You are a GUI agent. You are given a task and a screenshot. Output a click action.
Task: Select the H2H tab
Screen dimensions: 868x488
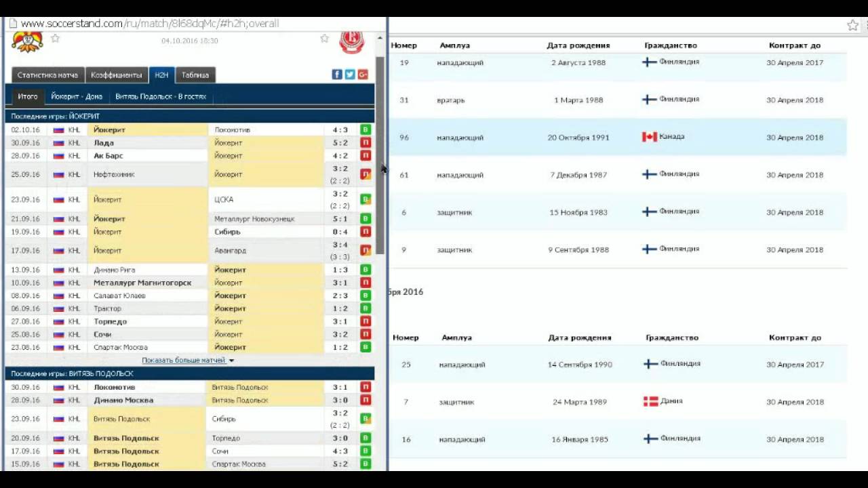click(x=161, y=75)
